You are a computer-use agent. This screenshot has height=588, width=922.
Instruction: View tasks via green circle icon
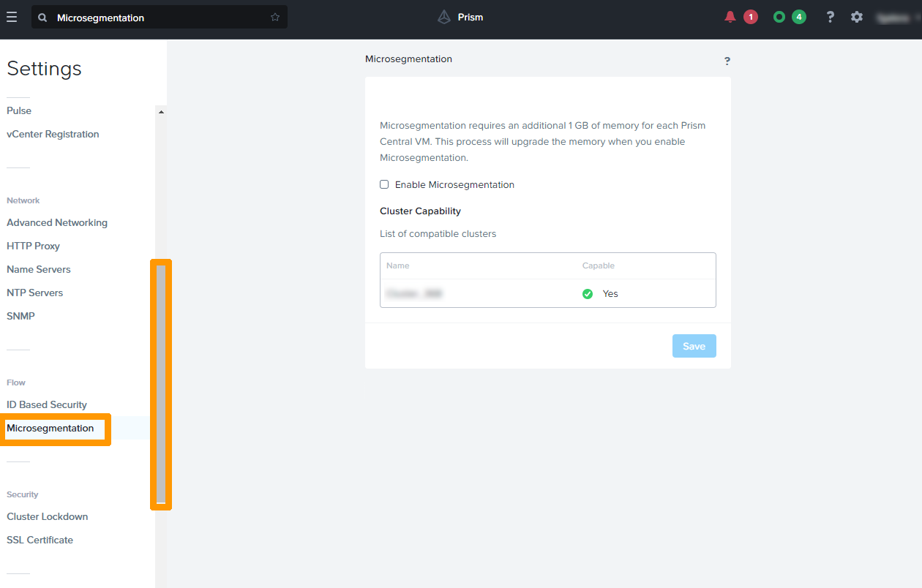tap(779, 17)
